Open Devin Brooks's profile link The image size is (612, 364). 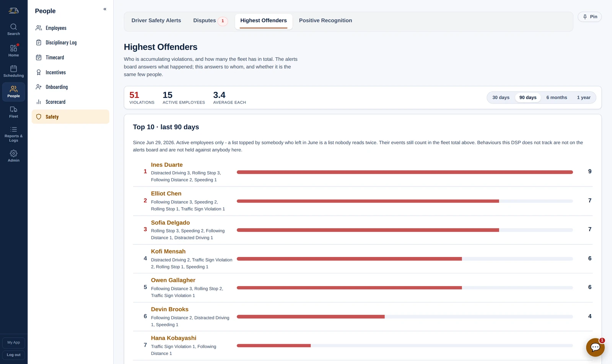point(169,309)
